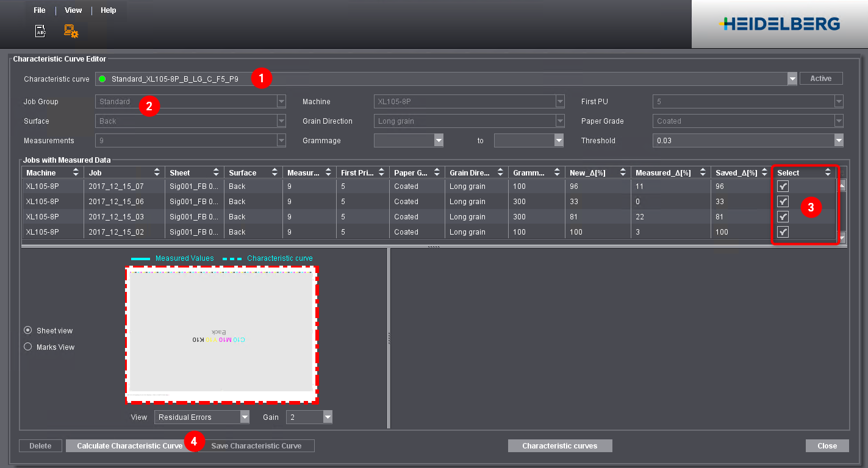
Task: Select job cell 2017_12_15_03
Action: pyautogui.click(x=124, y=216)
